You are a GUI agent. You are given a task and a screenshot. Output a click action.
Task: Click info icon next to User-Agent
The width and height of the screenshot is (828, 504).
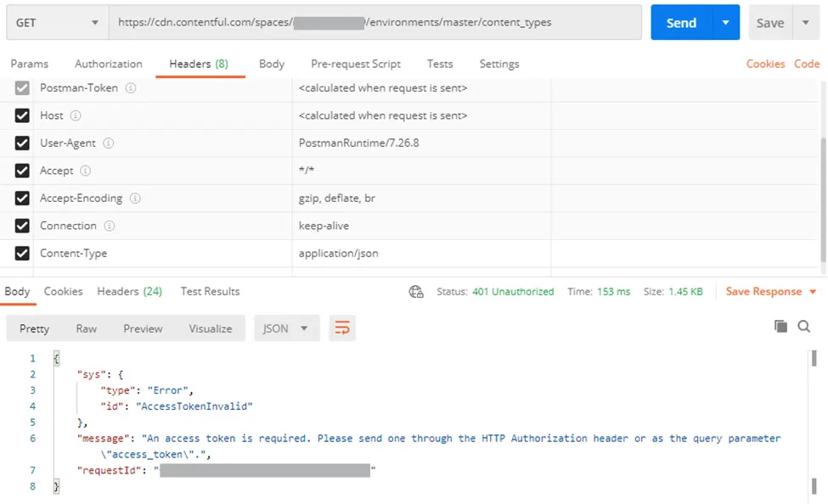109,143
